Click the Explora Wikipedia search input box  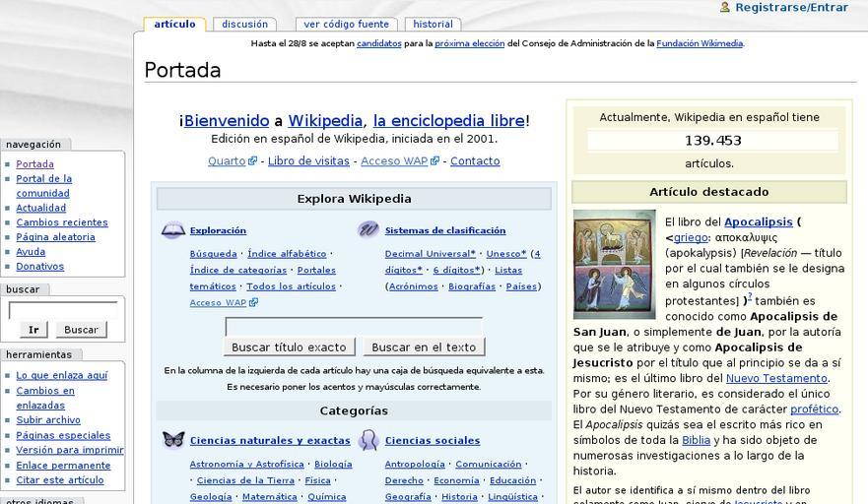(354, 326)
